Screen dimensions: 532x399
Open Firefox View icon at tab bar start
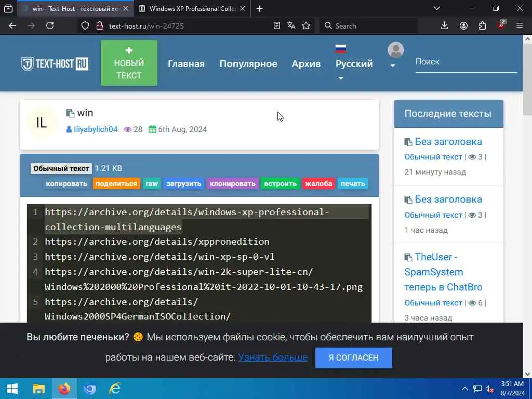[x=8, y=9]
